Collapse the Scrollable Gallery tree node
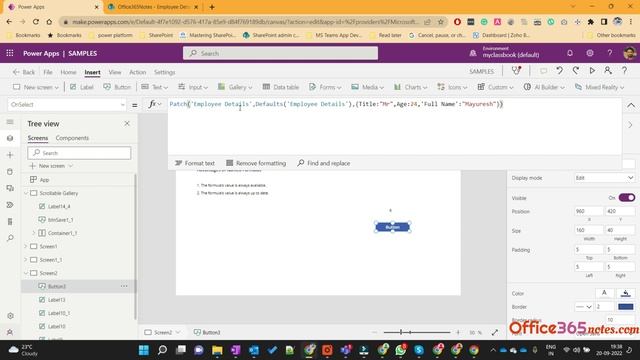Viewport: 640px width, 360px height. [x=26, y=193]
